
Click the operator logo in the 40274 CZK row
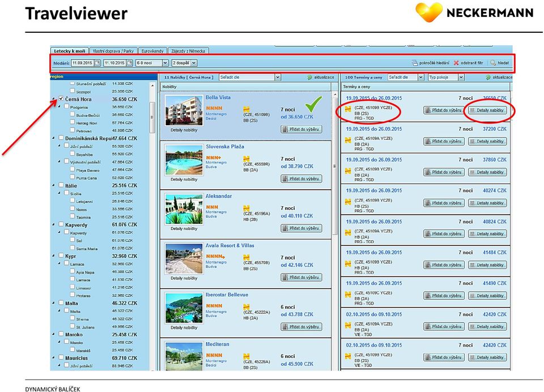tap(348, 202)
